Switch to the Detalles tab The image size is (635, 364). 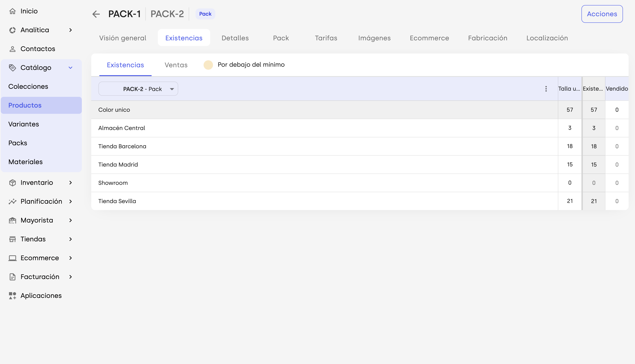(x=235, y=38)
